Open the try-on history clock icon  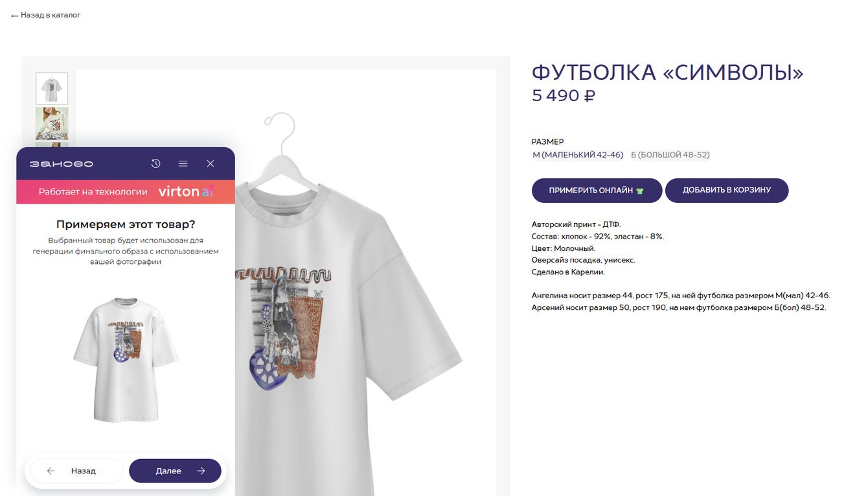155,163
